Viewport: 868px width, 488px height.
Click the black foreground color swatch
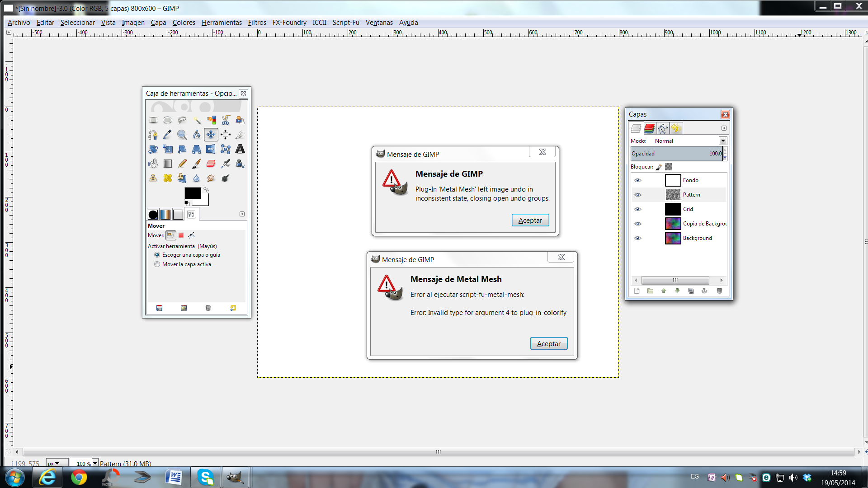(x=193, y=193)
